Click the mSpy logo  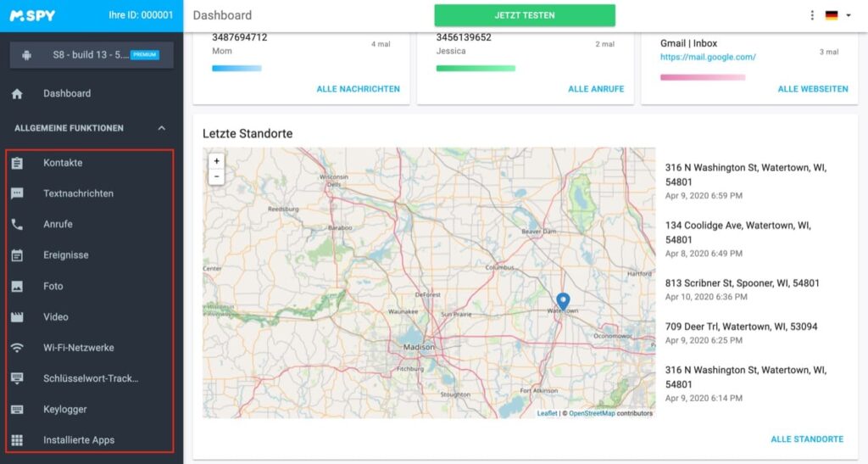(x=33, y=15)
